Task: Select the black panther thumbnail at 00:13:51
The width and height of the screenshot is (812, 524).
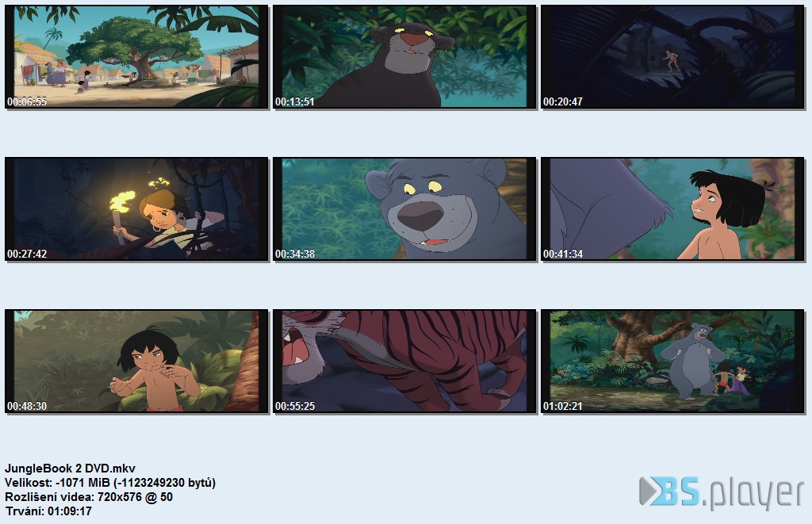Action: click(x=404, y=57)
